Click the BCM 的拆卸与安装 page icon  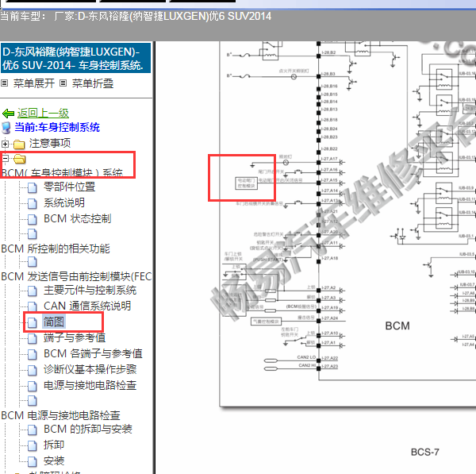tap(33, 430)
